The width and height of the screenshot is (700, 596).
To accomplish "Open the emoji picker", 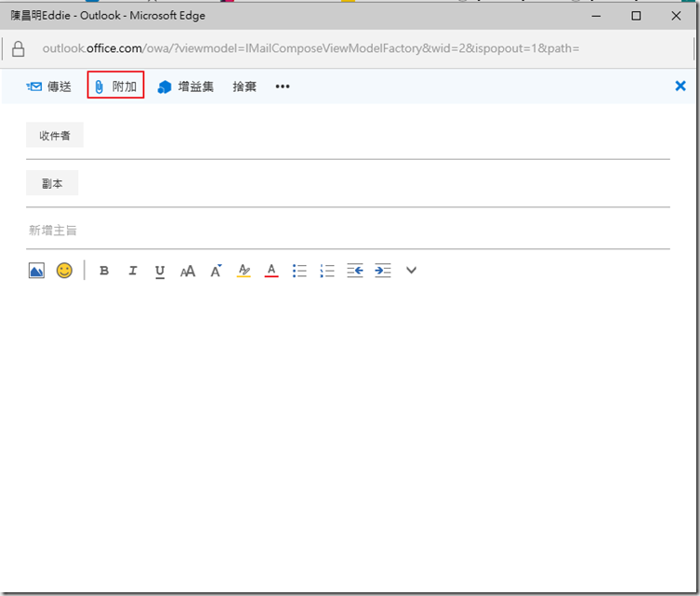I will point(64,271).
